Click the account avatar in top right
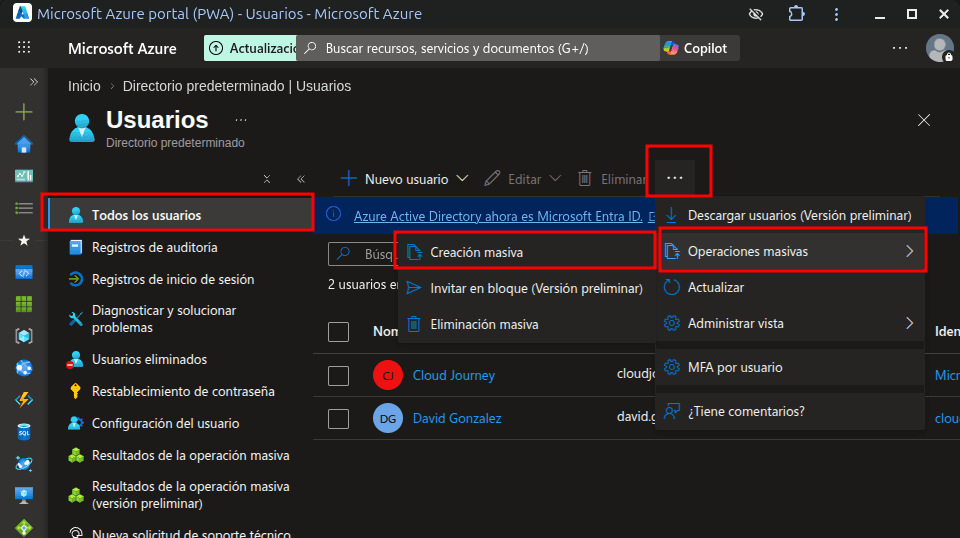The image size is (960, 538). (x=939, y=48)
